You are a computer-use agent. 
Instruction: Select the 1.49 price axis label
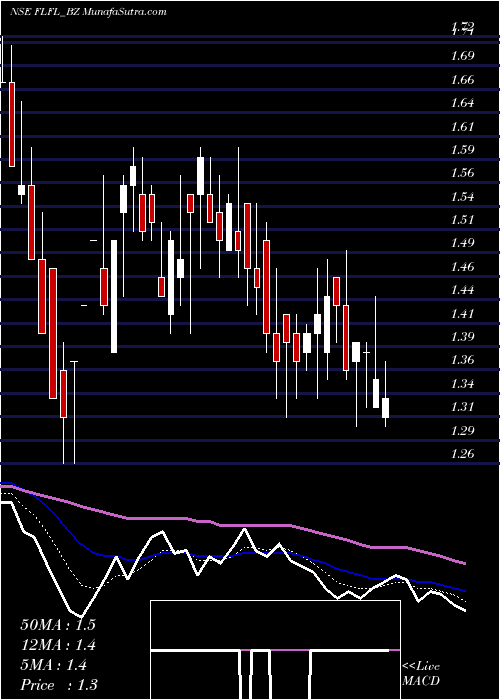[462, 243]
